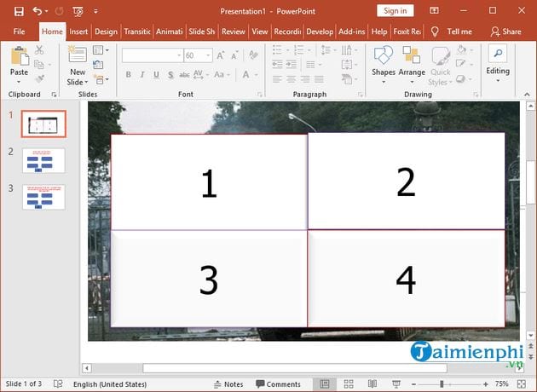Click the Format Painter brush icon

coord(40,79)
